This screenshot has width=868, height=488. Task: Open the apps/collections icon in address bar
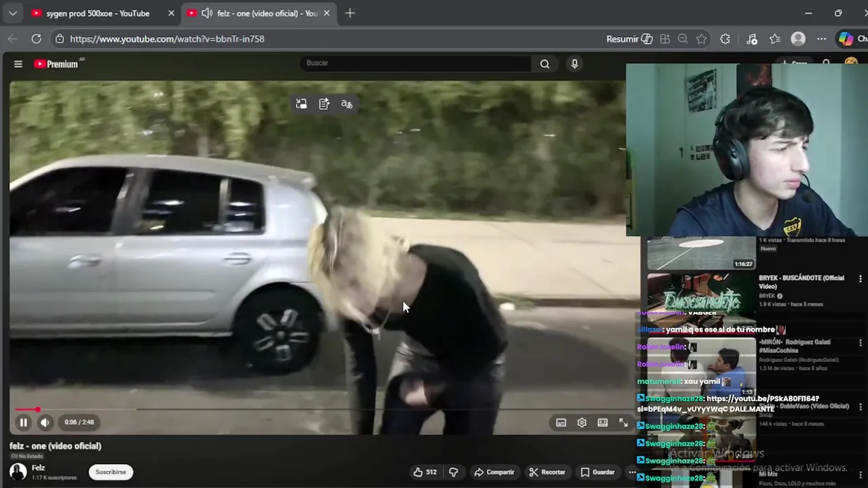click(x=665, y=39)
